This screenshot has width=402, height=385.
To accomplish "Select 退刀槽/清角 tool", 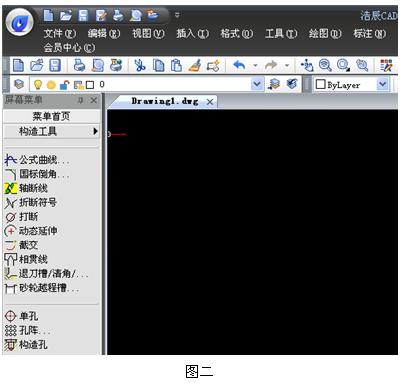I will click(x=46, y=273).
